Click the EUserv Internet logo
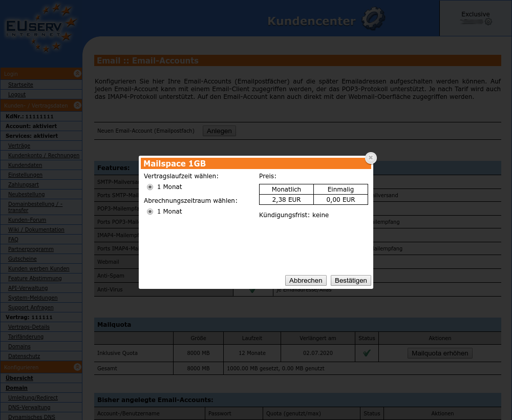 [x=41, y=28]
